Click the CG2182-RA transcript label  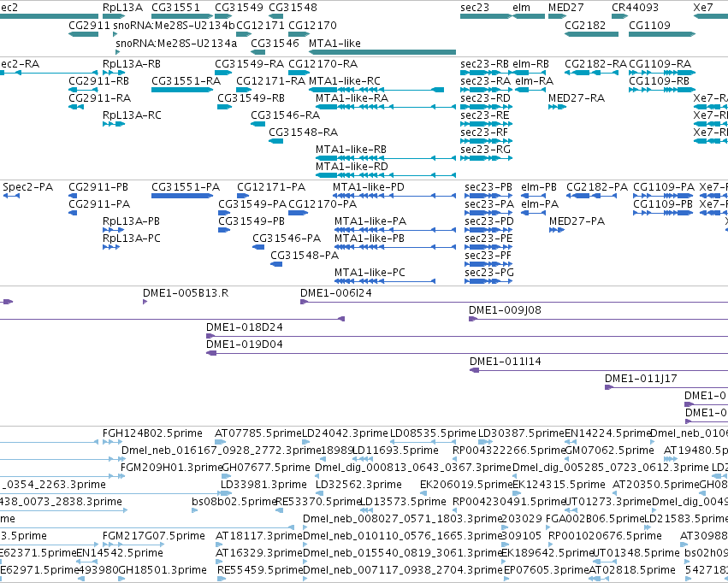click(595, 63)
